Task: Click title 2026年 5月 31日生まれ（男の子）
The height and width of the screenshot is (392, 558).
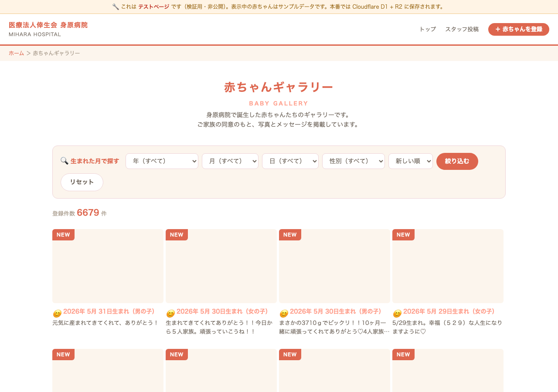Action: (109, 311)
